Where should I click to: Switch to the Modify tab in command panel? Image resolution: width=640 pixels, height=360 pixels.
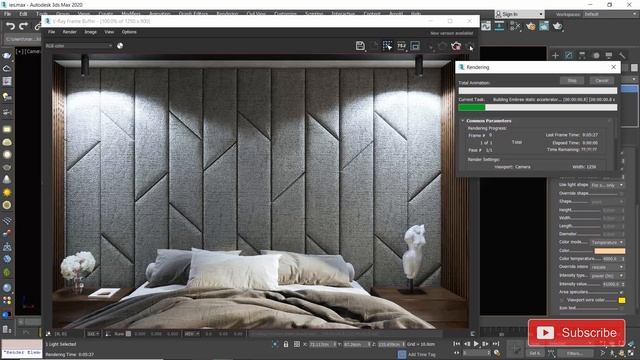(569, 55)
